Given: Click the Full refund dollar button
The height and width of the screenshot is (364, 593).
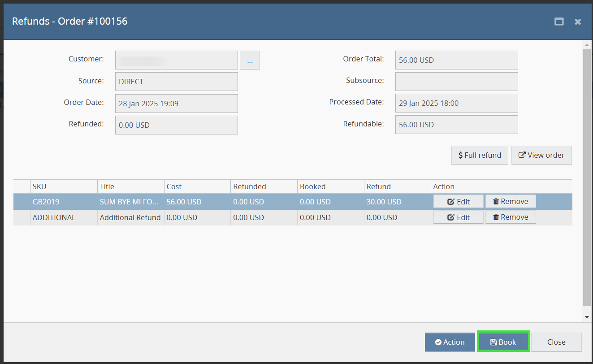Looking at the screenshot, I should click(x=480, y=155).
